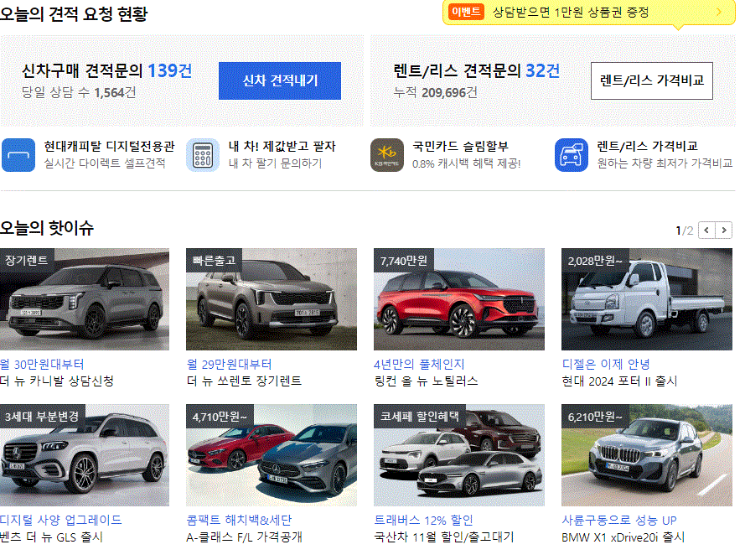Click the KB Kookmin Card icon
745x560 pixels.
click(387, 155)
